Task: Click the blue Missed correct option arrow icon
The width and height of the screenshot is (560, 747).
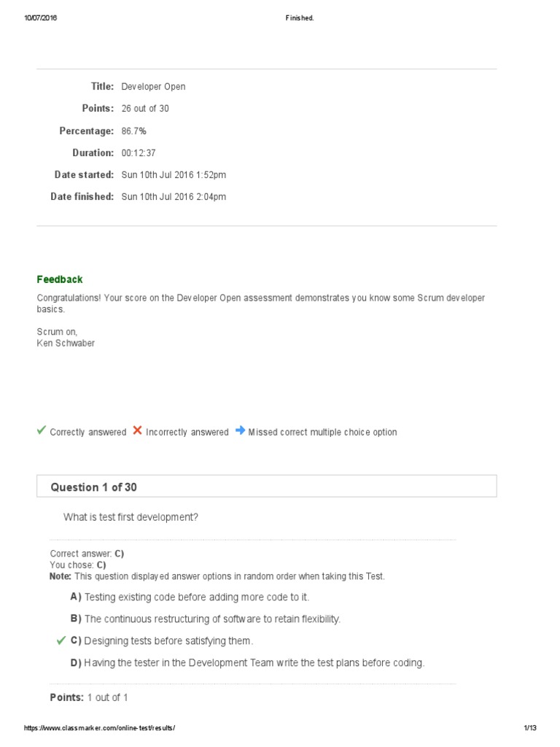Action: (x=240, y=431)
